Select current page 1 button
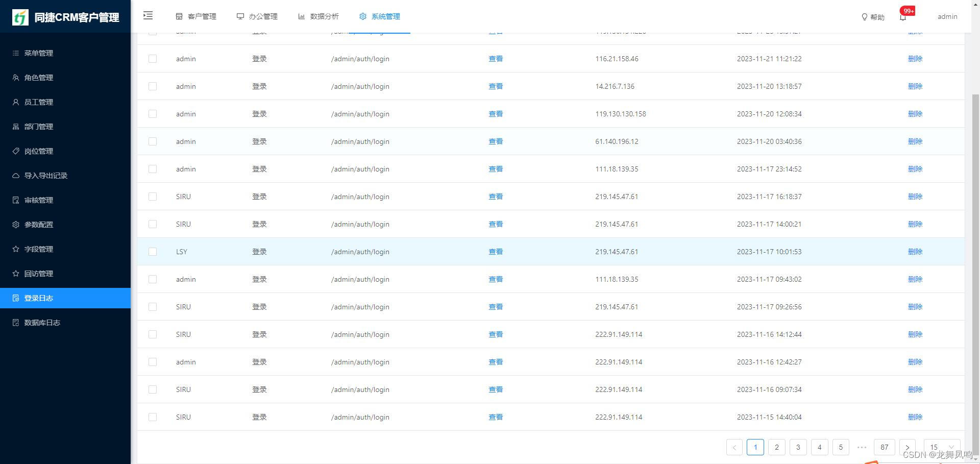The height and width of the screenshot is (464, 980). 755,447
